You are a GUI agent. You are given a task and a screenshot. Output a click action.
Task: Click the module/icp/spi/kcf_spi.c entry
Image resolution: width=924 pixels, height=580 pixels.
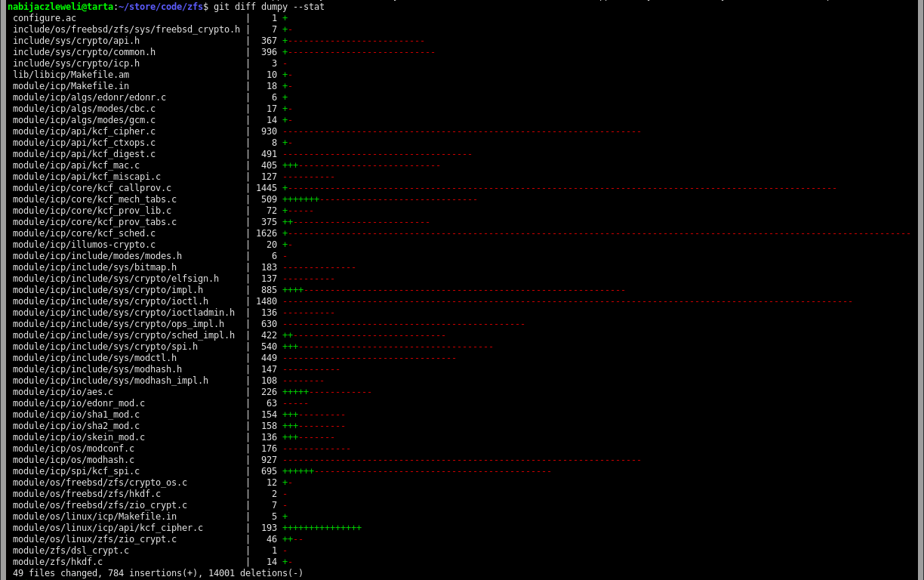76,471
